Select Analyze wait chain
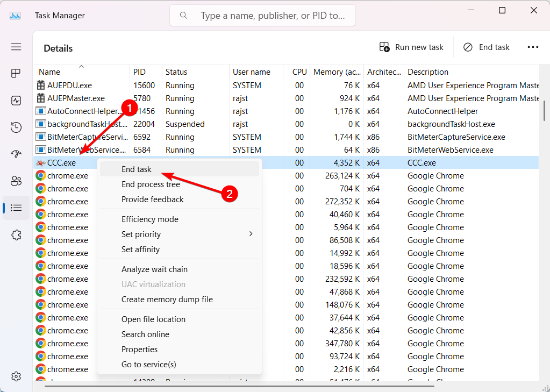This screenshot has width=550, height=392. tap(180, 269)
